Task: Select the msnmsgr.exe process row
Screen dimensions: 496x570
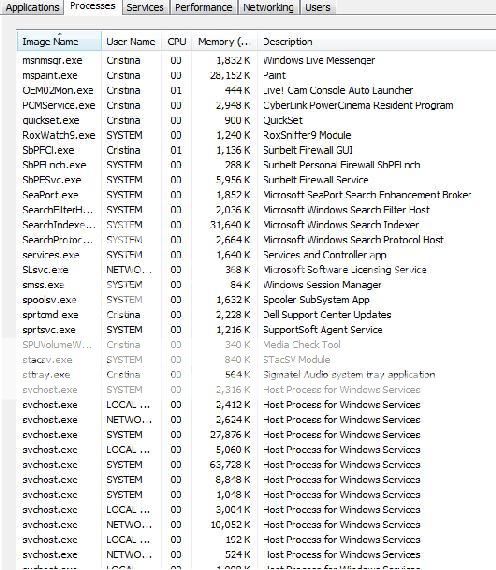Action: 256,60
